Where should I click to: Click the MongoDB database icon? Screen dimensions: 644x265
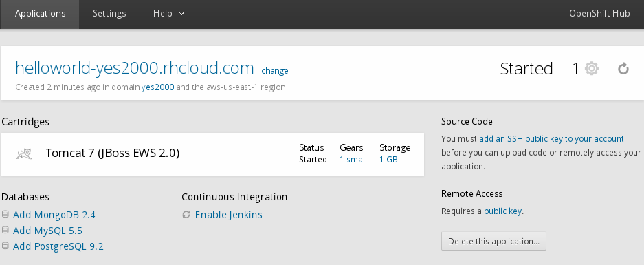(x=5, y=214)
